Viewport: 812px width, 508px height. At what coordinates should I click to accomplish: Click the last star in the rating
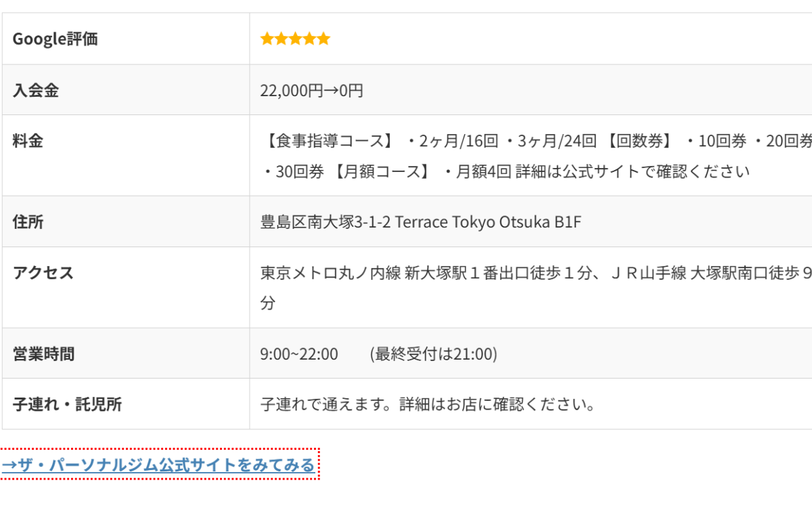click(x=323, y=39)
